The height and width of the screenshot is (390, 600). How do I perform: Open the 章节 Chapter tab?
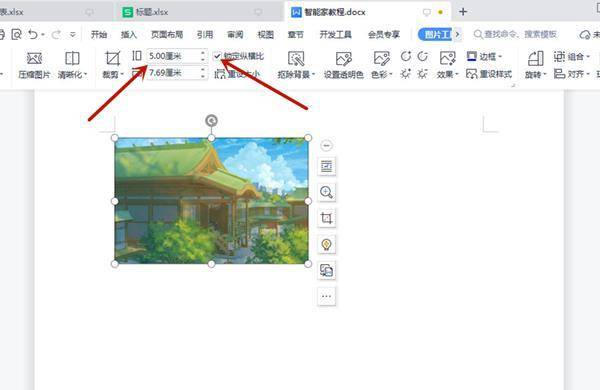(x=296, y=34)
